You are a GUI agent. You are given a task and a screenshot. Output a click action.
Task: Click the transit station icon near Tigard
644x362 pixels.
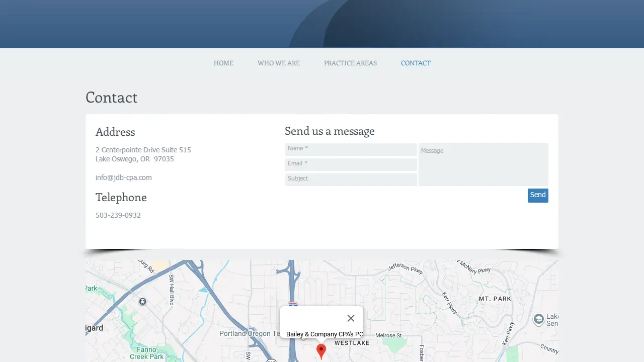click(143, 301)
